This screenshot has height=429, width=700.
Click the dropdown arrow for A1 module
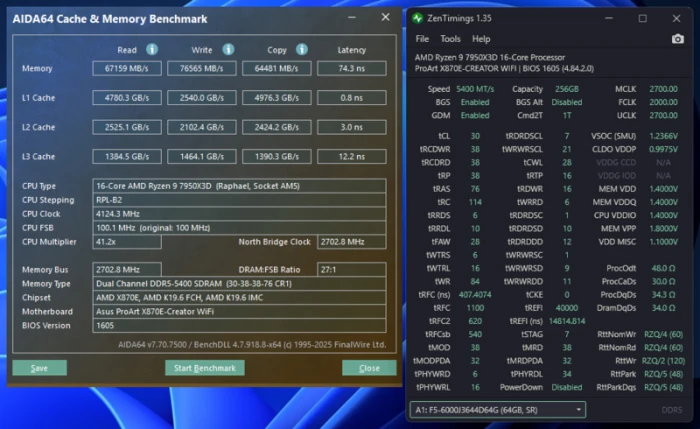pyautogui.click(x=579, y=410)
